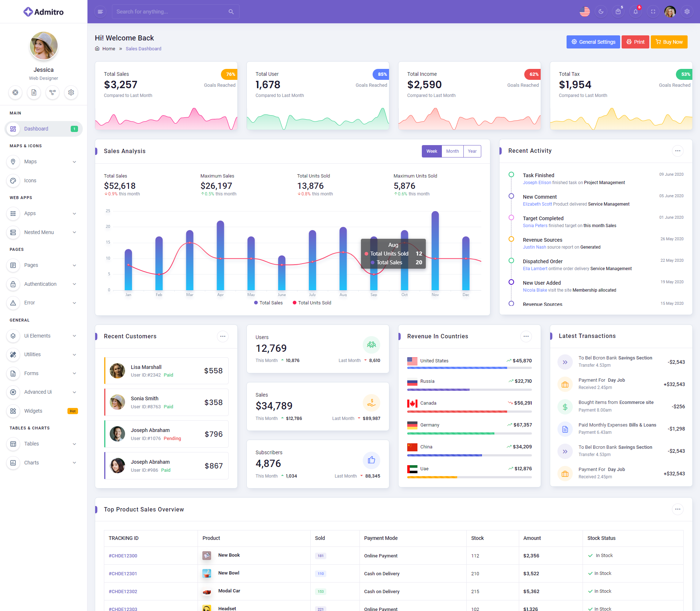Click the General Settings button

(x=593, y=42)
